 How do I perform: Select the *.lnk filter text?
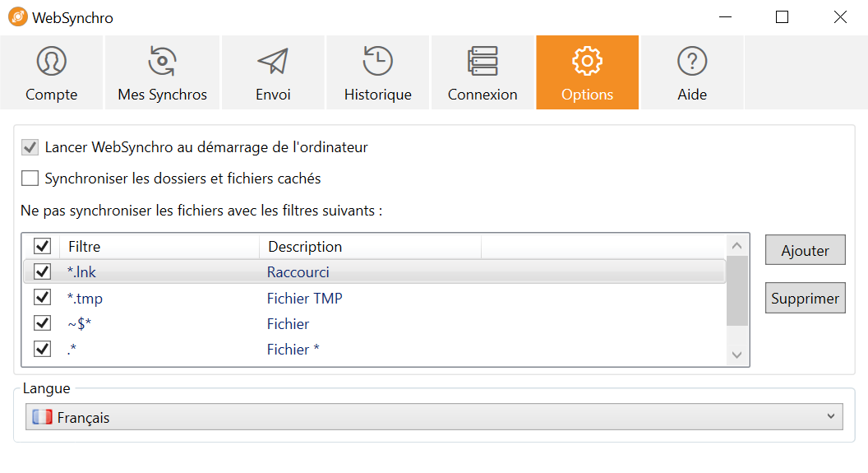pos(81,272)
